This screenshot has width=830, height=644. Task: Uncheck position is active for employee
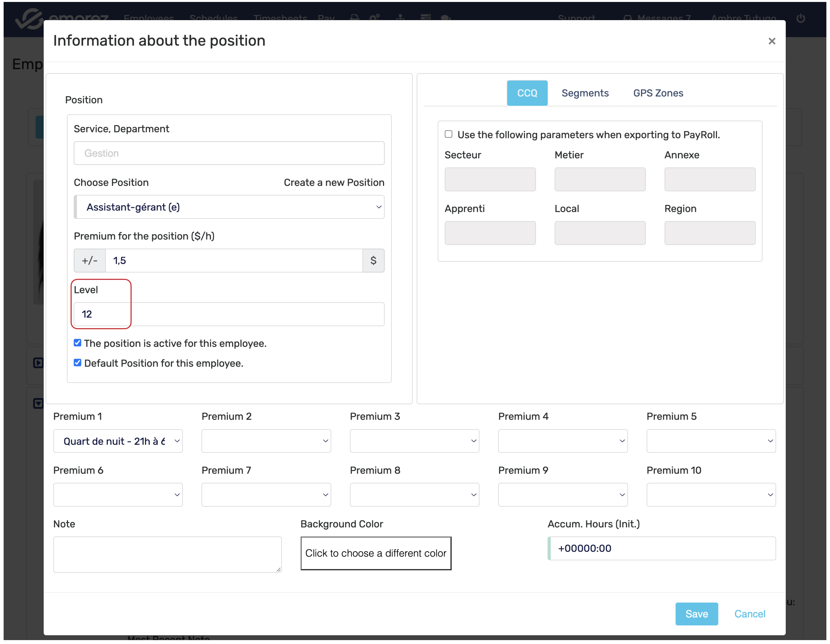78,343
